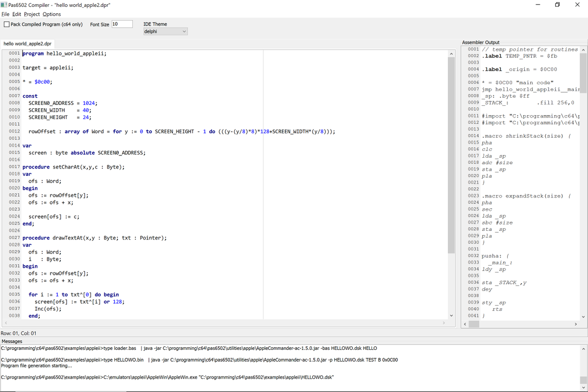The height and width of the screenshot is (392, 588).
Task: Click 'sta _STACK_,y' assembler line
Action: click(504, 283)
